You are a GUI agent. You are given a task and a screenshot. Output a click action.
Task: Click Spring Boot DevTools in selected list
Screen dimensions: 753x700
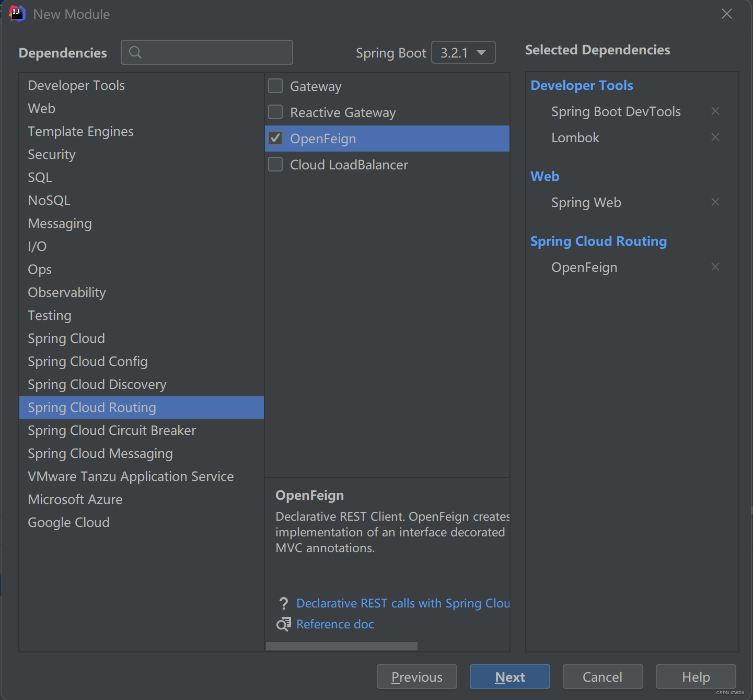pyautogui.click(x=616, y=111)
